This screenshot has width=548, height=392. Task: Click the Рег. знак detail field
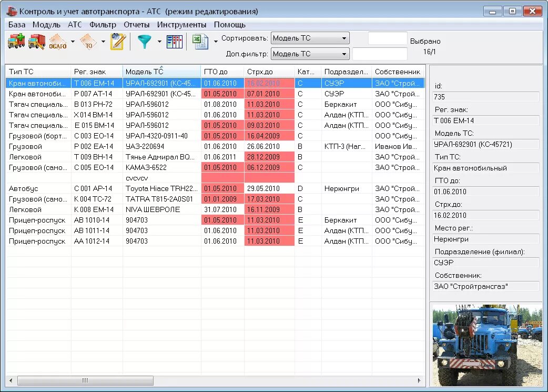[485, 120]
